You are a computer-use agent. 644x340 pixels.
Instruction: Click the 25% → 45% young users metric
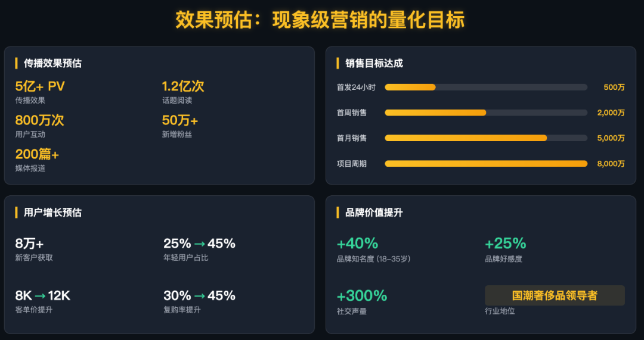[x=199, y=244]
